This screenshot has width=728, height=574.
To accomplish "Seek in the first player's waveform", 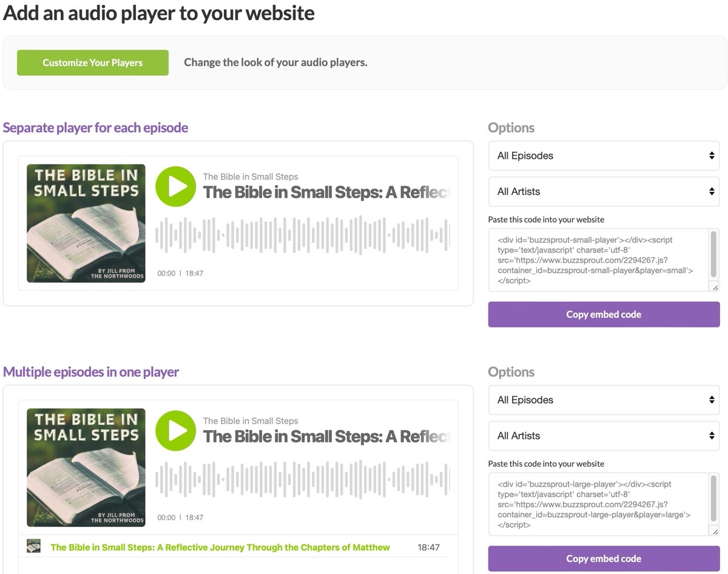I will click(x=302, y=235).
